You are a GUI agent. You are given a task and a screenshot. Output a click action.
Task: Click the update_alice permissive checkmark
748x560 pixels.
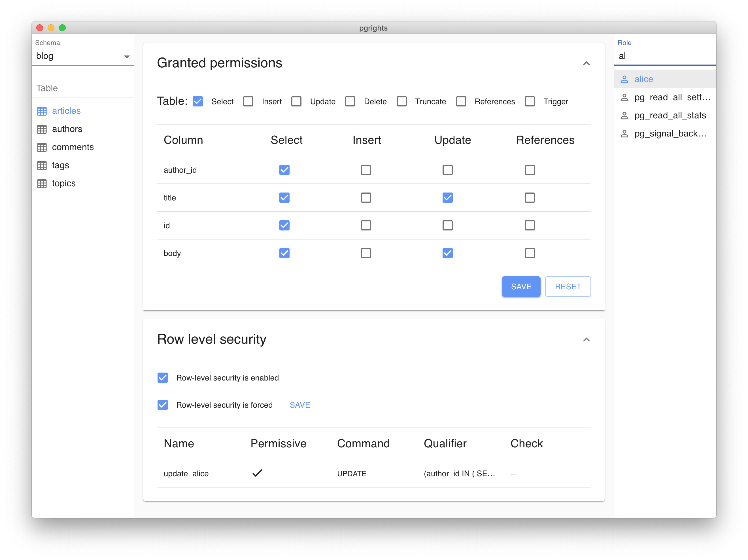tap(257, 473)
